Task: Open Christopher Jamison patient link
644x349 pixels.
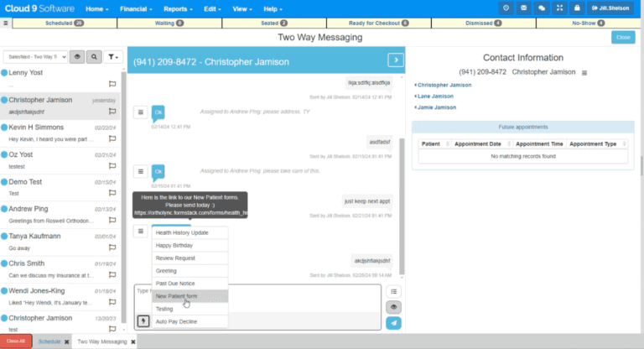Action: 444,85
